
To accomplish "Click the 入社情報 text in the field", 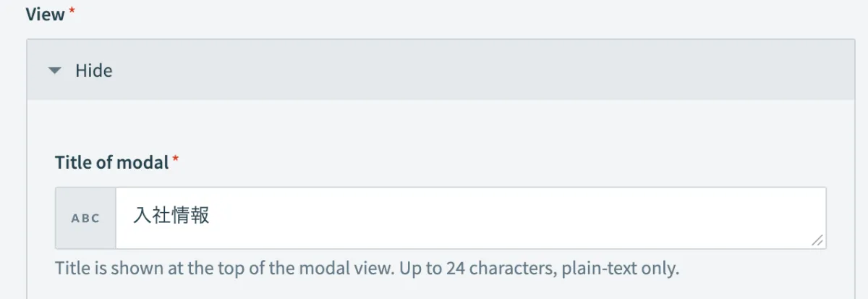I will (x=171, y=216).
